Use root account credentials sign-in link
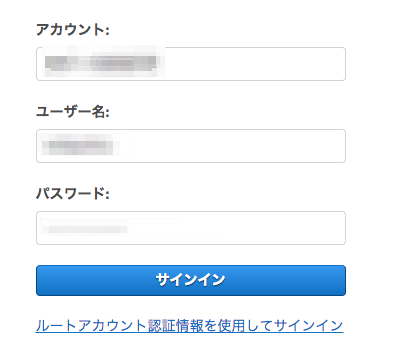This screenshot has width=403, height=360. pyautogui.click(x=189, y=326)
